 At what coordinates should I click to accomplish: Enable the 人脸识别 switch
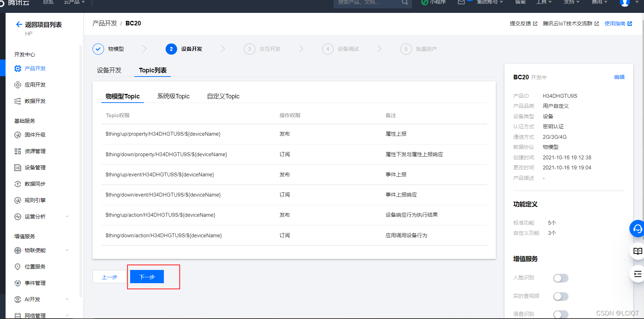561,278
